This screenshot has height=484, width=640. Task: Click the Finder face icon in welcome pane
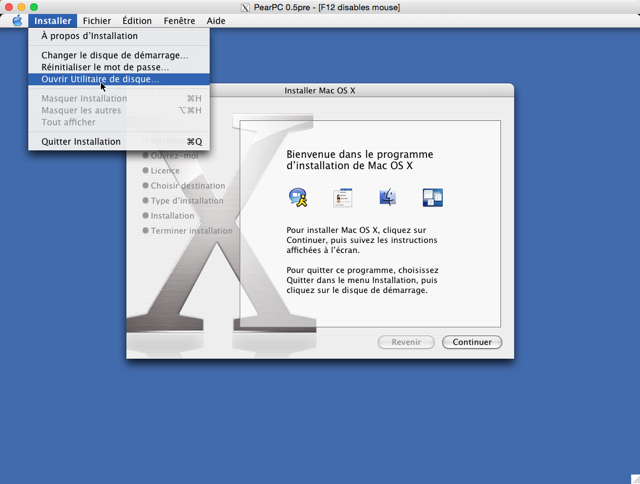[x=387, y=198]
